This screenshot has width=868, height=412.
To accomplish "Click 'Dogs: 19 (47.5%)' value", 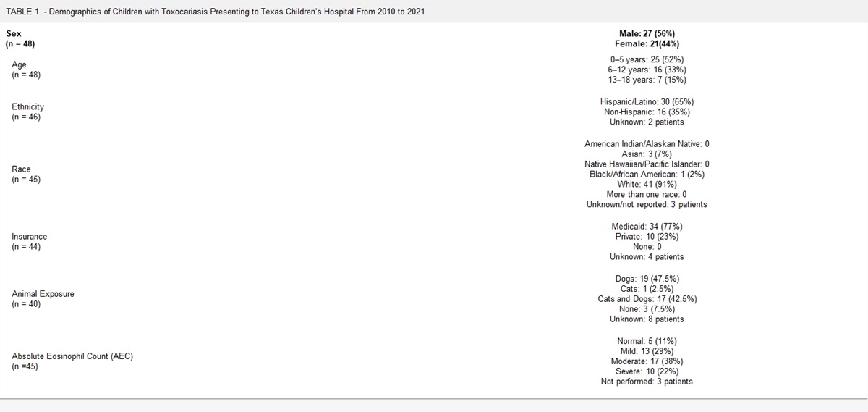I will (646, 279).
